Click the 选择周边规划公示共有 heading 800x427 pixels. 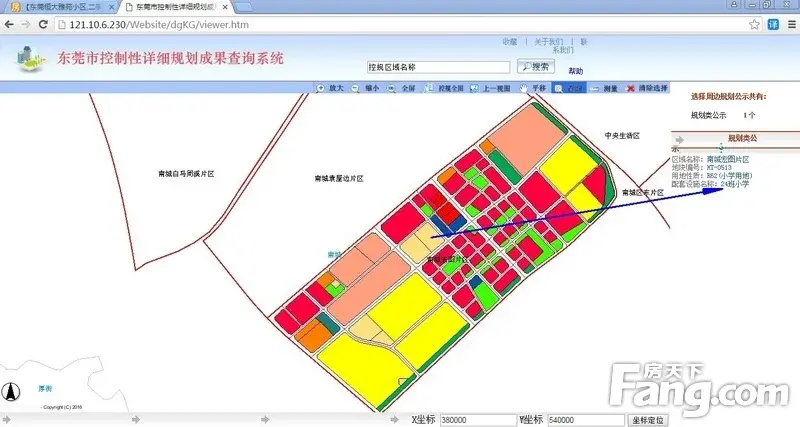729,96
